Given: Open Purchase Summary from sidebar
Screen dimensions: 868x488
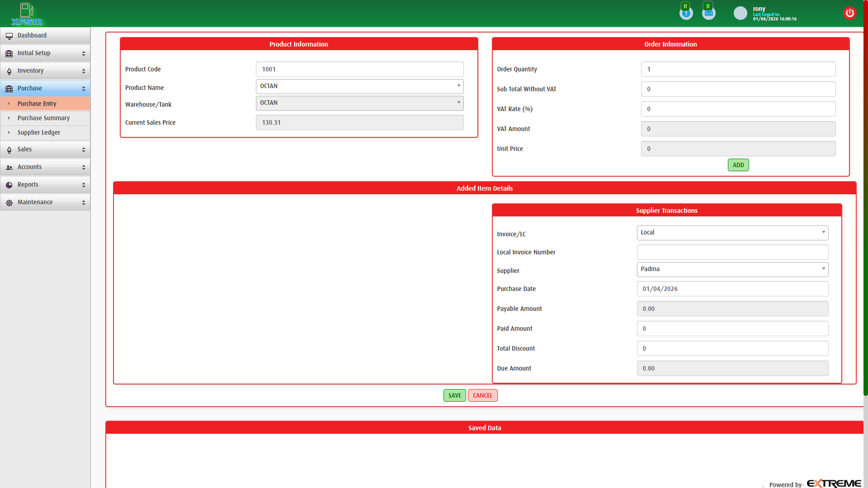Looking at the screenshot, I should point(43,118).
